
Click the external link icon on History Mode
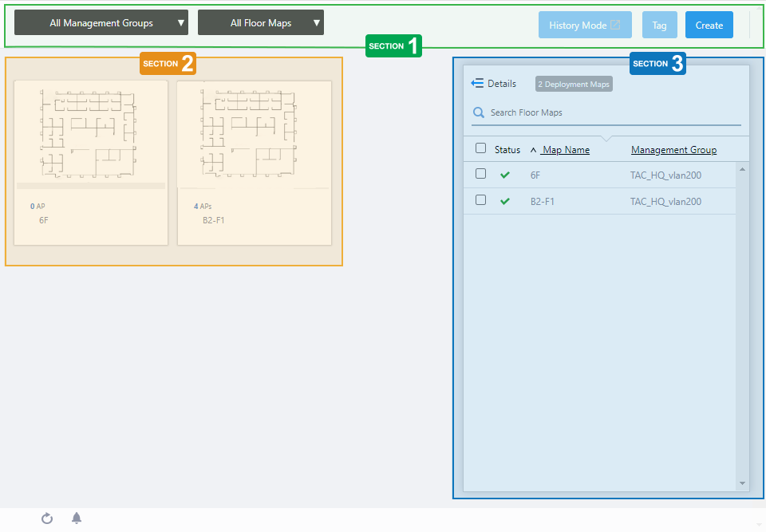click(615, 26)
